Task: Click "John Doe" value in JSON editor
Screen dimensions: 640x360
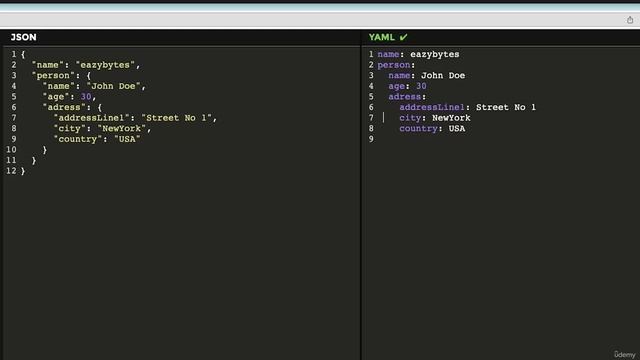Action: 113,86
